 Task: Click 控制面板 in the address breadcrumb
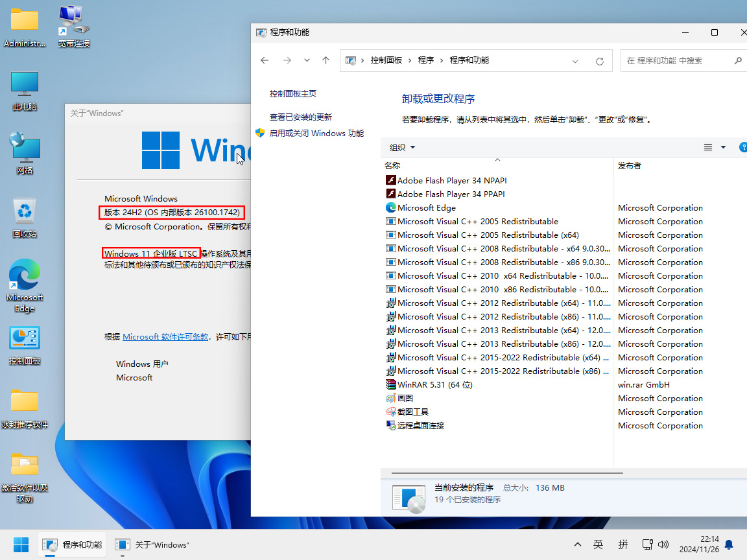(386, 60)
